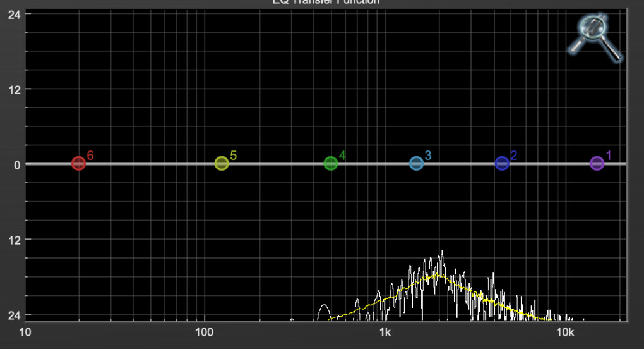Click the 10k frequency axis label
Image resolution: width=644 pixels, height=349 pixels.
click(565, 332)
